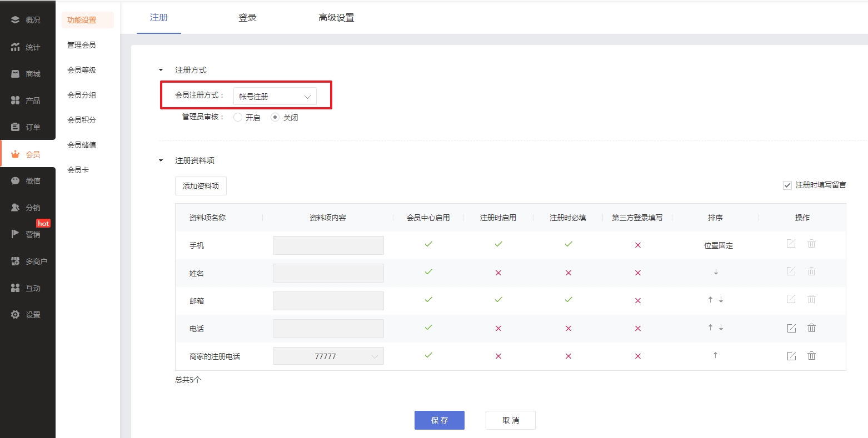Click the 位置固定 text in 手机 row

click(719, 245)
